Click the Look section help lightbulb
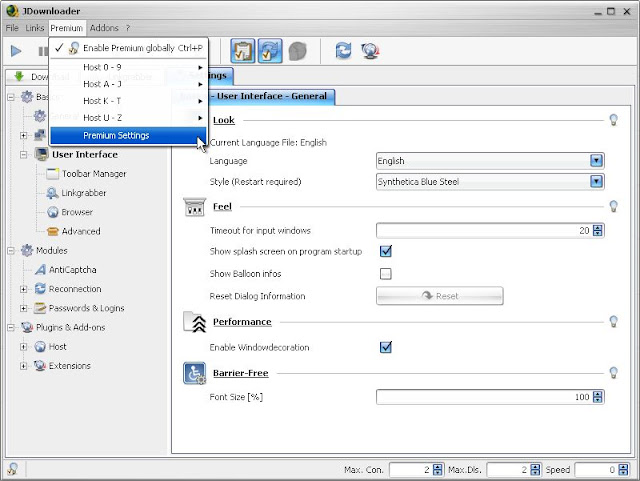Screen dimensions: 640x481 pyautogui.click(x=613, y=120)
